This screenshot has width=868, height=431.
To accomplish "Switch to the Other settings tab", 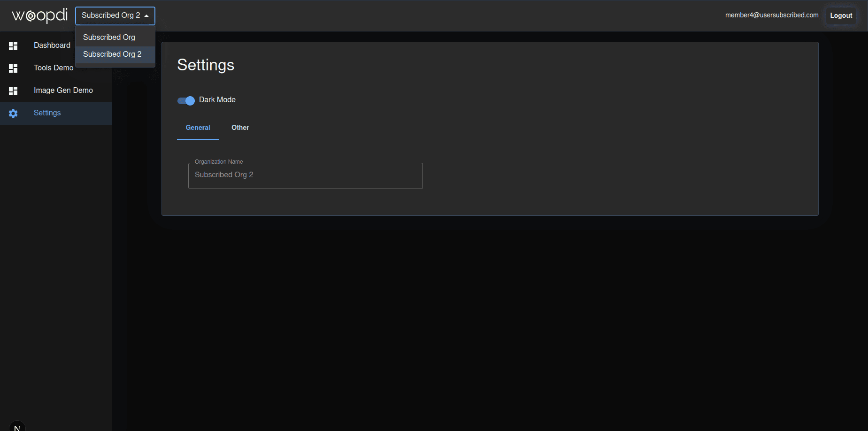I will 240,128.
